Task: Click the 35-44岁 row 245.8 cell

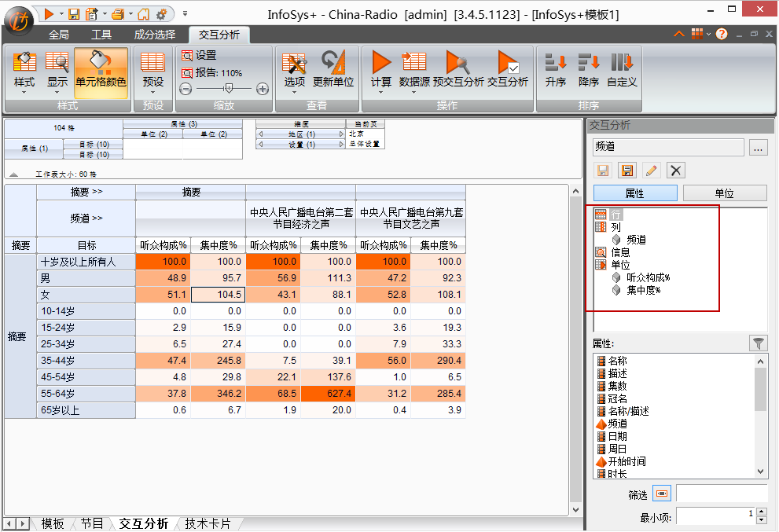Action: [x=218, y=360]
